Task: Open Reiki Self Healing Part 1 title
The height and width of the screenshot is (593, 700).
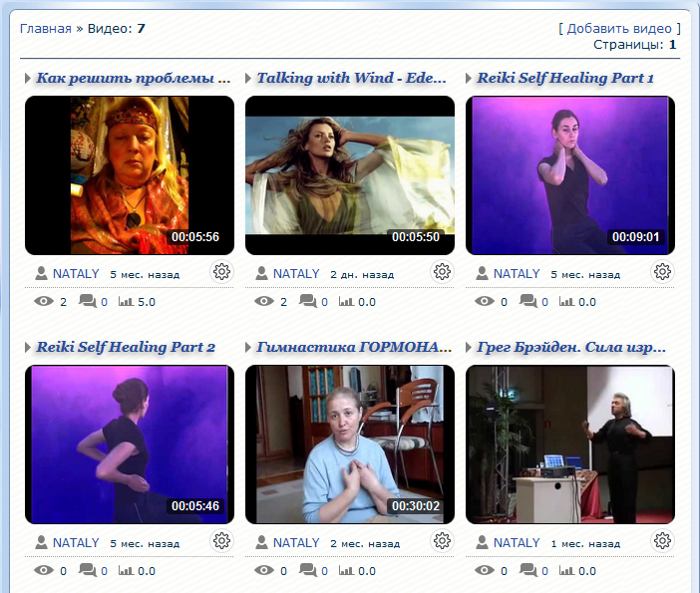Action: 565,78
